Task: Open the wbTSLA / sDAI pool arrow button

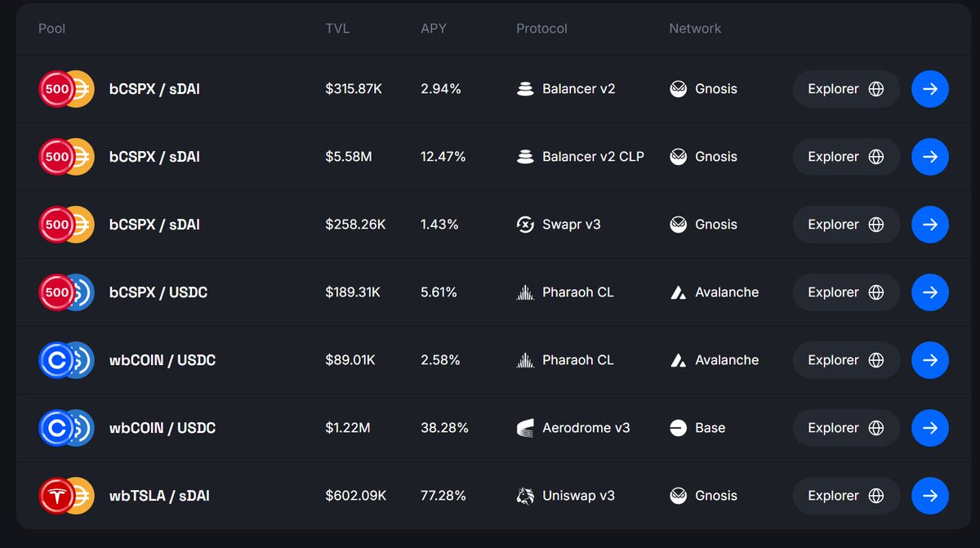Action: pyautogui.click(x=930, y=496)
